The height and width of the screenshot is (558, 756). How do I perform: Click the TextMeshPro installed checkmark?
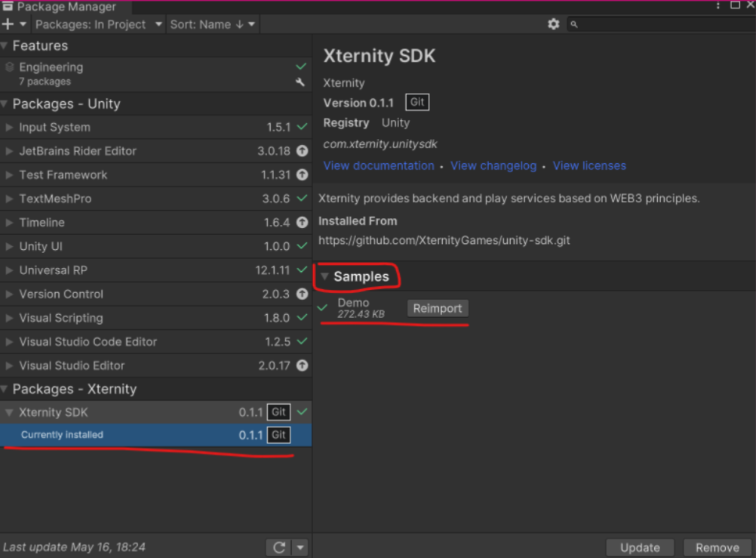(x=302, y=199)
